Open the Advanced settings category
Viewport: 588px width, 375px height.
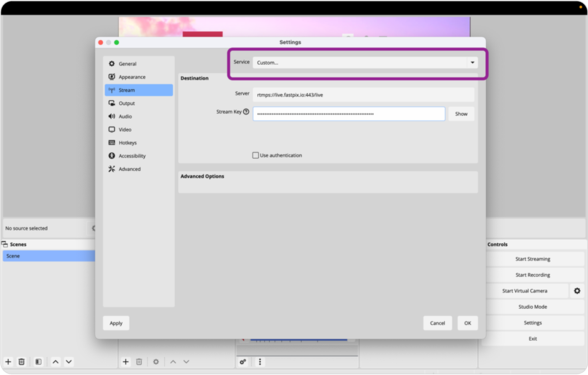(x=139, y=169)
